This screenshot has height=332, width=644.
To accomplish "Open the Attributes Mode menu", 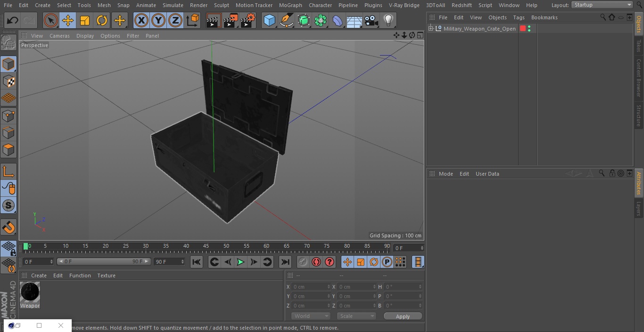I will 446,174.
